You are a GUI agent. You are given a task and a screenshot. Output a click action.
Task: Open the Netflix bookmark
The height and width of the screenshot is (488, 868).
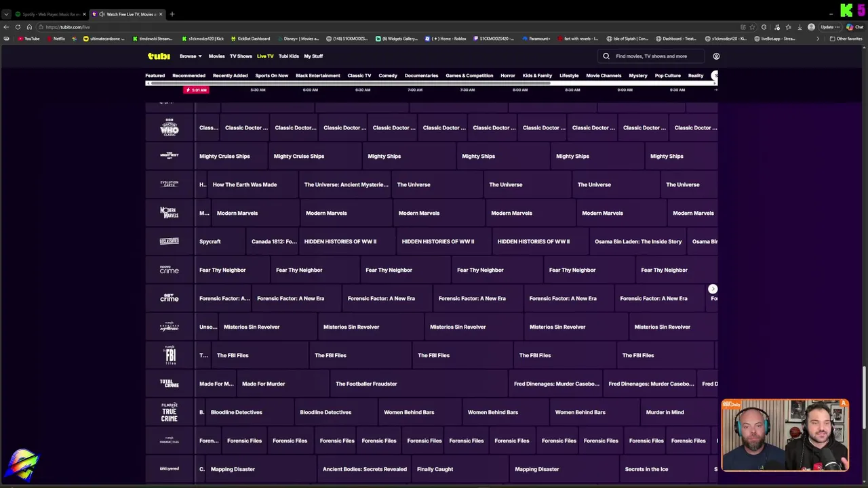56,39
